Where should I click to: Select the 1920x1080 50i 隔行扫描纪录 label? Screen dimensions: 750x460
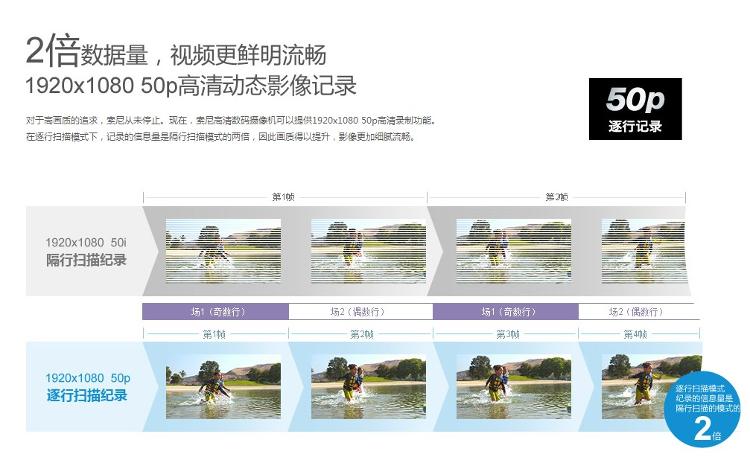coord(86,250)
